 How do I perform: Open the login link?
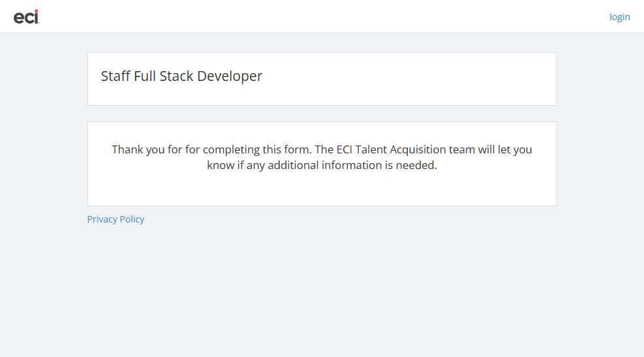coord(619,17)
